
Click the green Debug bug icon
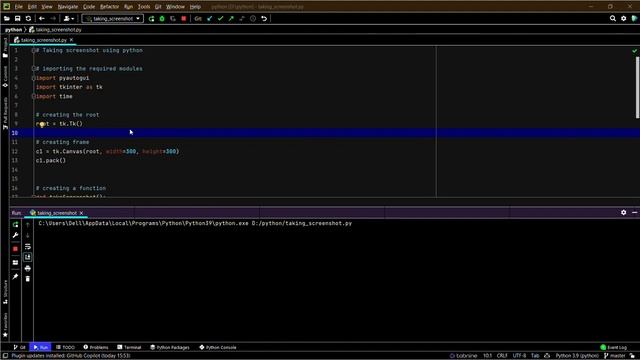(162, 18)
